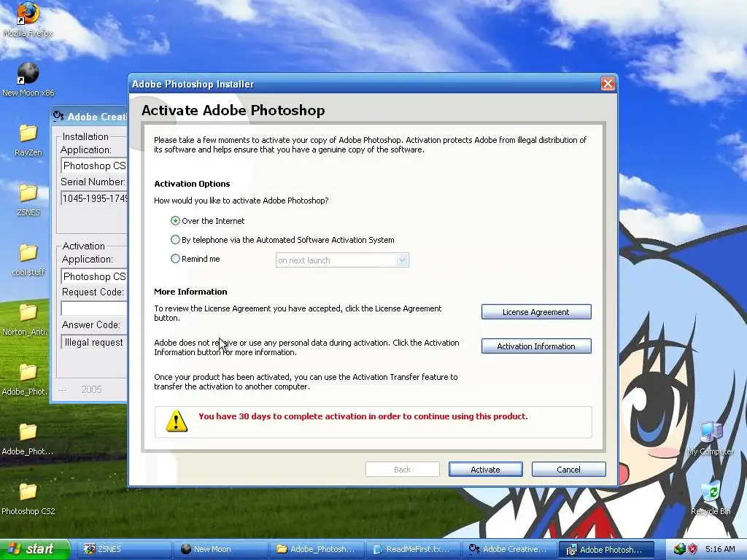This screenshot has width=747, height=560.
Task: Open the 'on next launch' reminder dropdown
Action: [x=342, y=260]
